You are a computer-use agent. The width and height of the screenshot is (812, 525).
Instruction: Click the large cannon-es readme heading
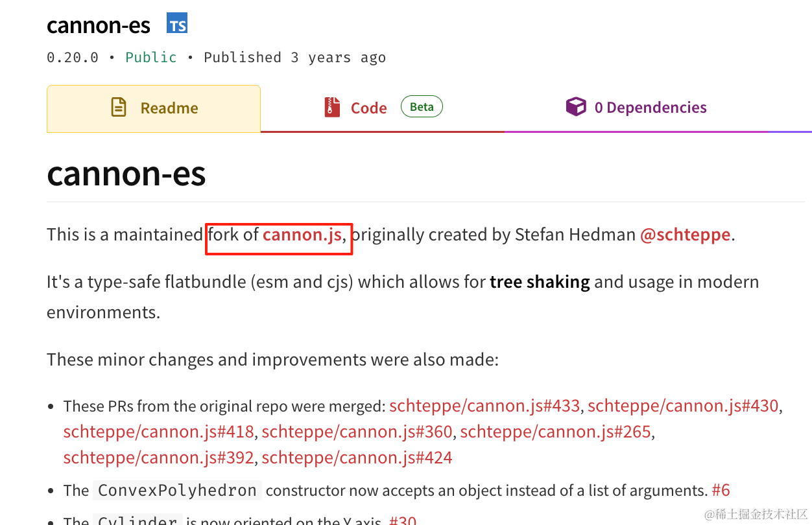point(126,173)
